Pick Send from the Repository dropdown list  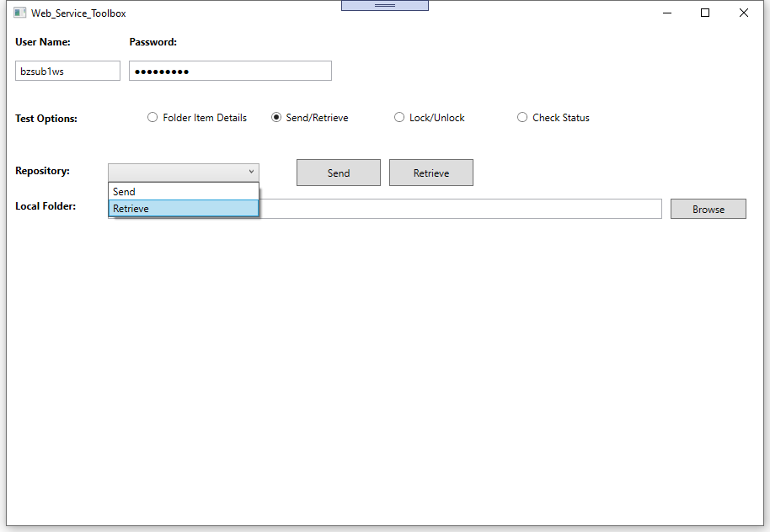(184, 192)
